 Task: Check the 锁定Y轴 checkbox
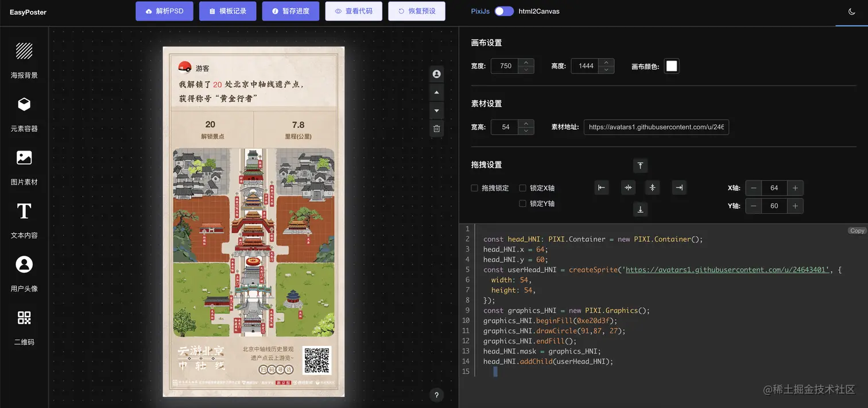(522, 203)
